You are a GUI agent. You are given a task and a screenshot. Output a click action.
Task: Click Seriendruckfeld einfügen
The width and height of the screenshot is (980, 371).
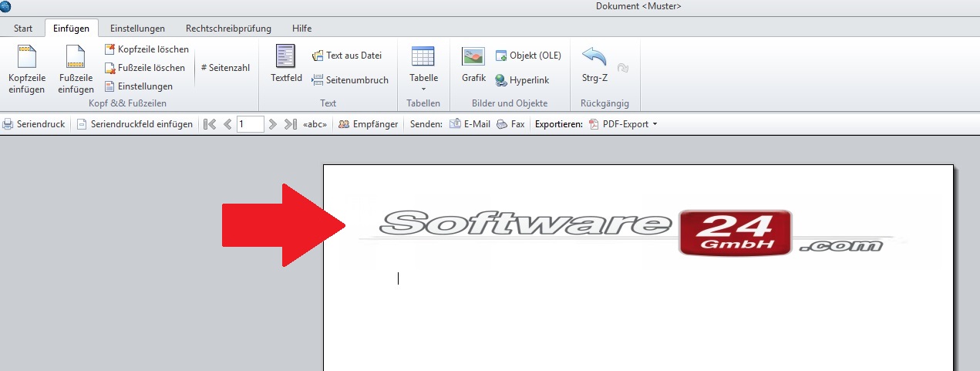coord(135,124)
